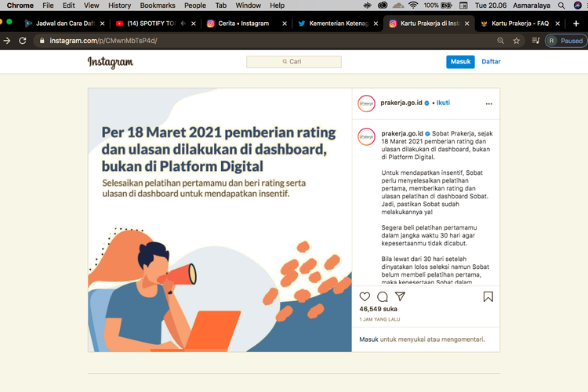Click the heart like icon
588x392 pixels.
[365, 297]
